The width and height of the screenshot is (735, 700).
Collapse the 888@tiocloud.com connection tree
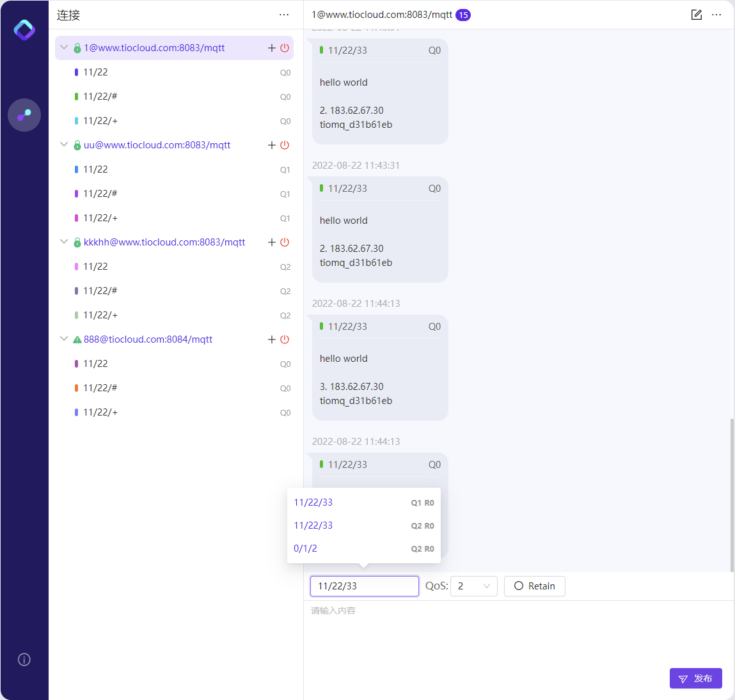(x=64, y=338)
